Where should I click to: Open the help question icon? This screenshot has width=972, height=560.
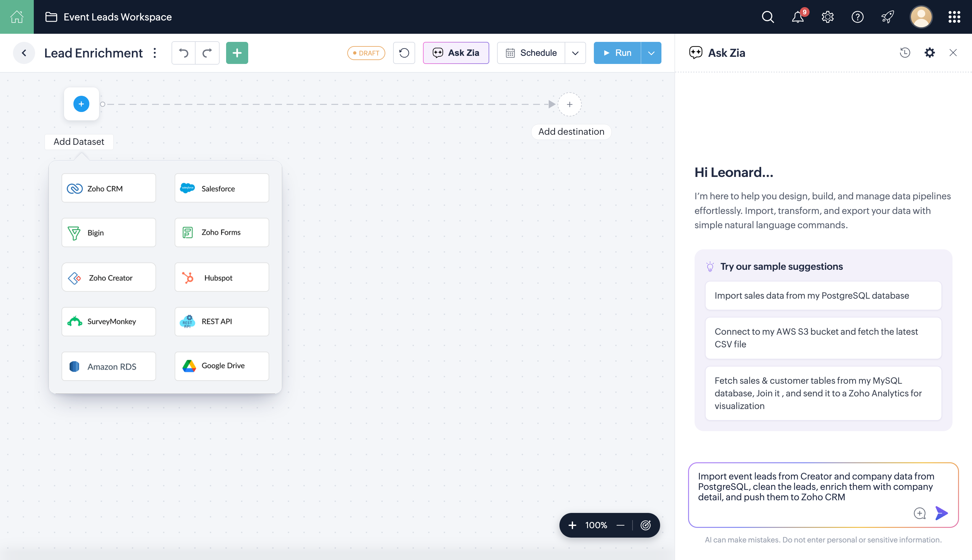point(857,17)
